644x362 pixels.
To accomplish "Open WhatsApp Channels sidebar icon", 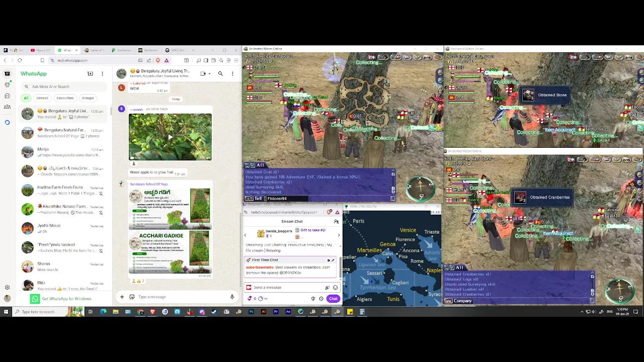I will [7, 96].
